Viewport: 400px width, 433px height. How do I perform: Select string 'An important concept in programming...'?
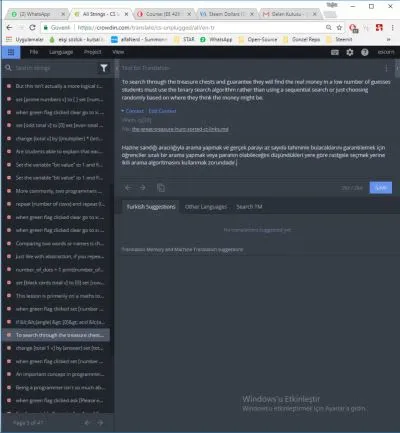pyautogui.click(x=56, y=374)
